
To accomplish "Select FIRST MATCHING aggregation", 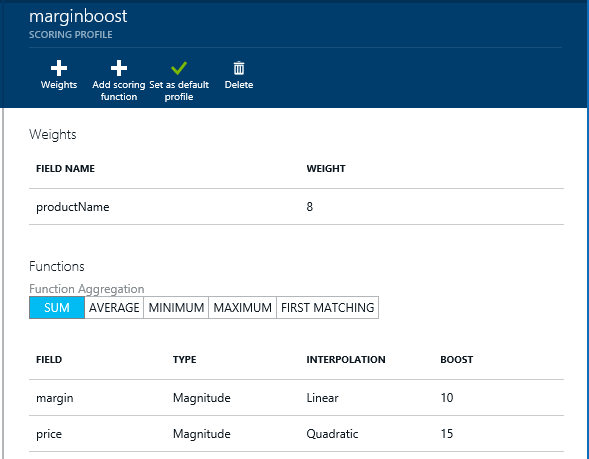I will pos(328,308).
